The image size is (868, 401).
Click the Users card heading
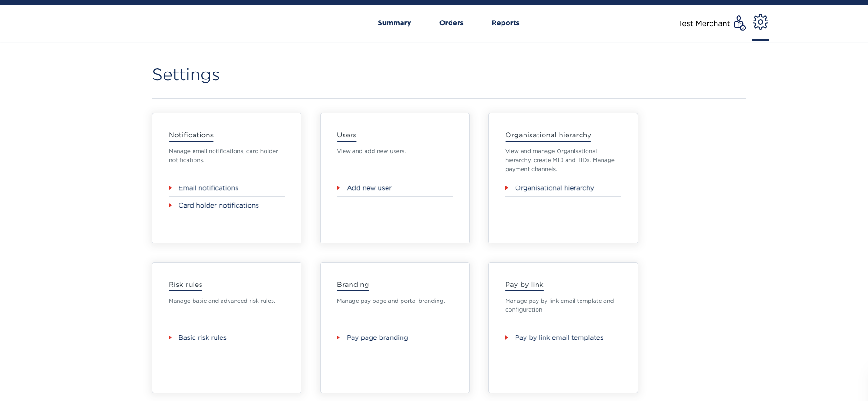point(347,135)
